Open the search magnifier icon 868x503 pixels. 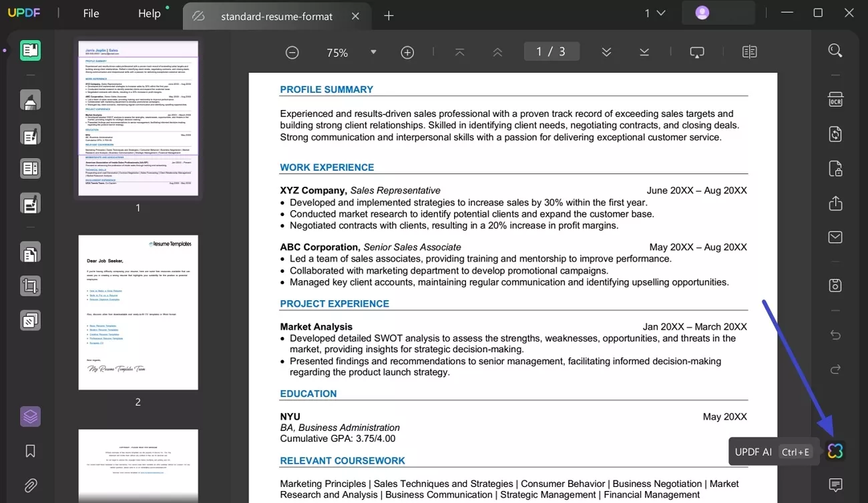[x=835, y=51]
